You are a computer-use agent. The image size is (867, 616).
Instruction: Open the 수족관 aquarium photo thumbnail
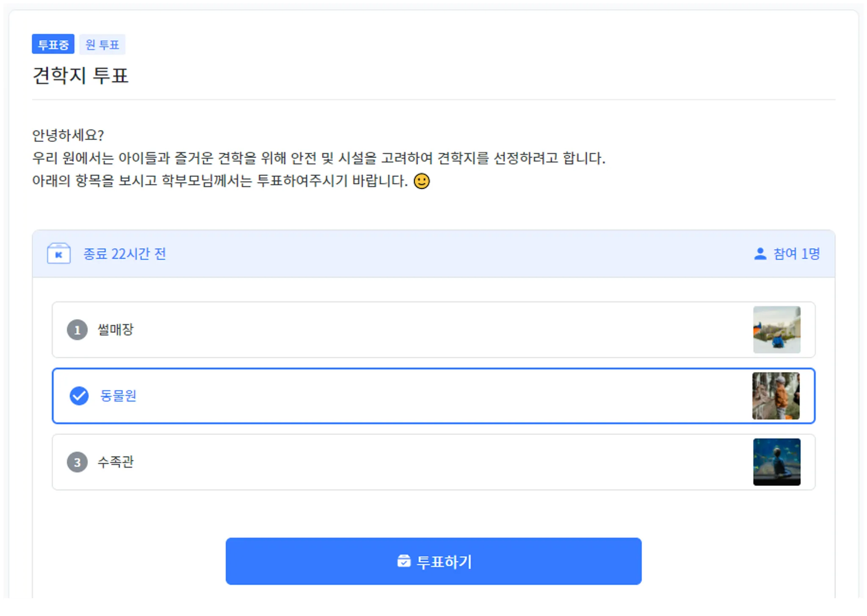[x=776, y=462]
